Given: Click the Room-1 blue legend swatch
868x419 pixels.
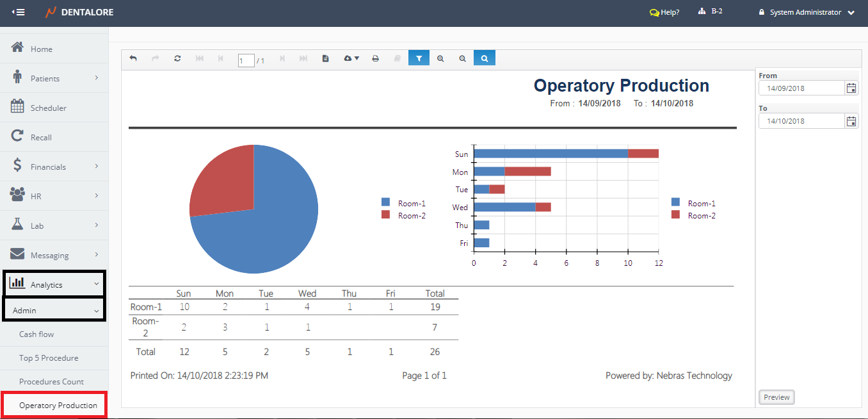Looking at the screenshot, I should [x=385, y=203].
